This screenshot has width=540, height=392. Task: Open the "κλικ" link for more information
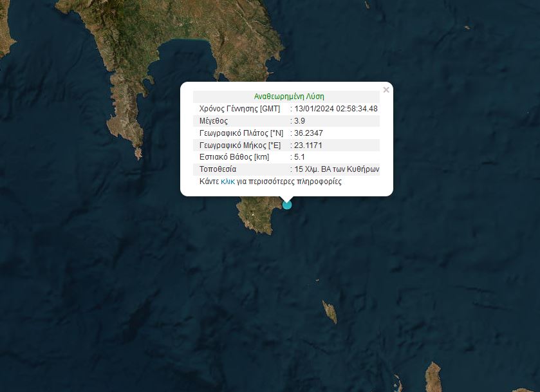[x=228, y=182]
